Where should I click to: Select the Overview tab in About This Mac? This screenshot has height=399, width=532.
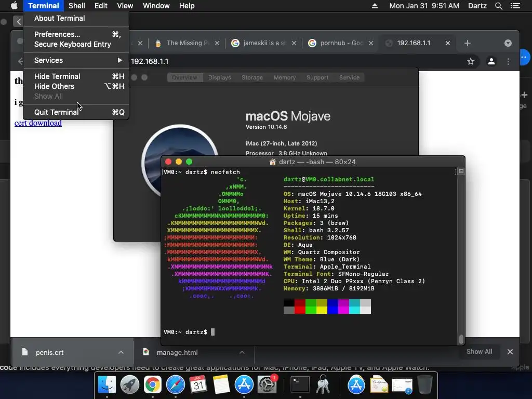pyautogui.click(x=184, y=77)
